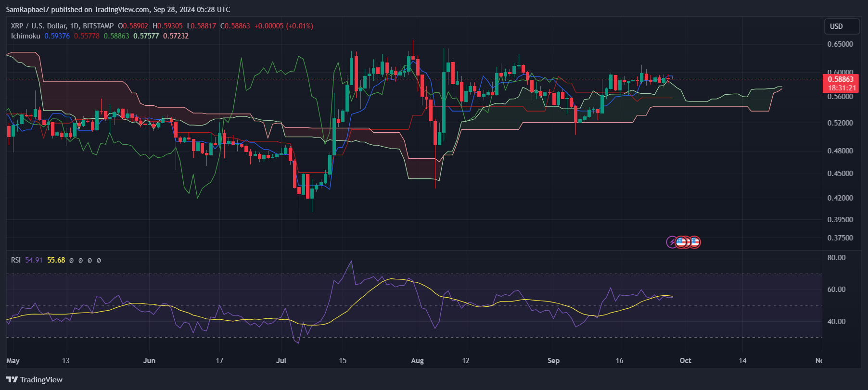Click the RSI yellow value 55.68
The width and height of the screenshot is (868, 390).
(56, 260)
